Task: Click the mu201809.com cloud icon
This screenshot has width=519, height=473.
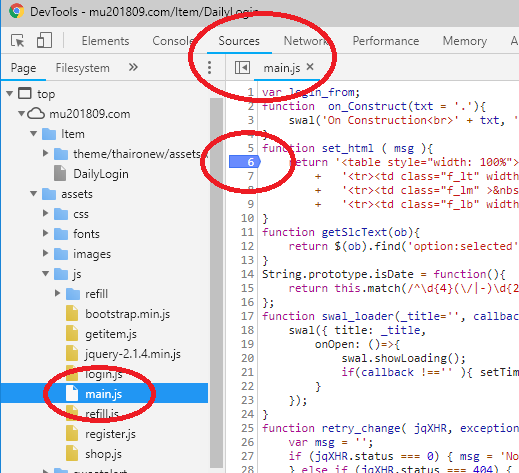Action: [36, 114]
